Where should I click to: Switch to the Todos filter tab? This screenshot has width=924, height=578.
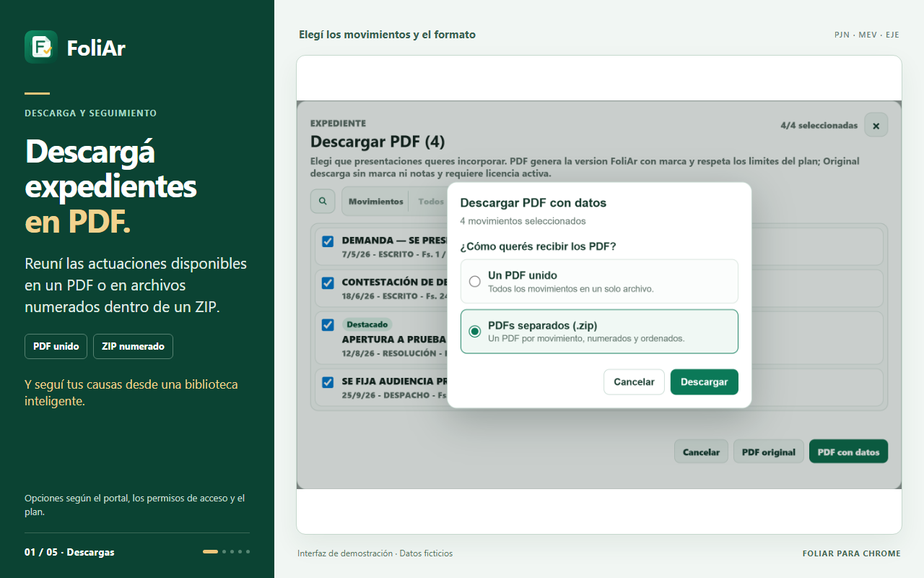(431, 202)
